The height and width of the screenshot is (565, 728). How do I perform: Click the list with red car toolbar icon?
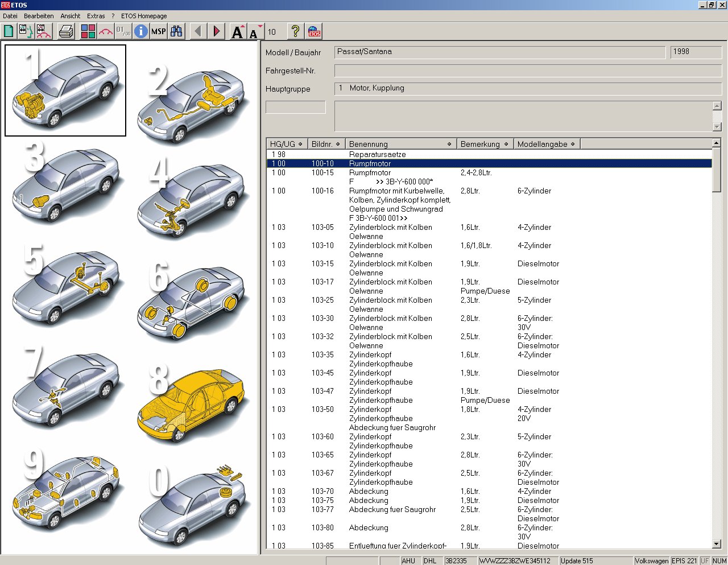point(44,31)
